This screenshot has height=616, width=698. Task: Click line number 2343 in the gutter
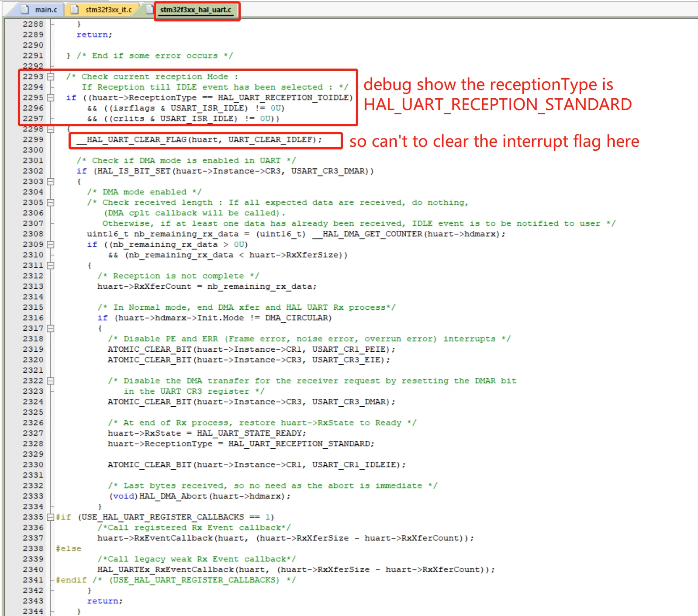click(x=33, y=601)
